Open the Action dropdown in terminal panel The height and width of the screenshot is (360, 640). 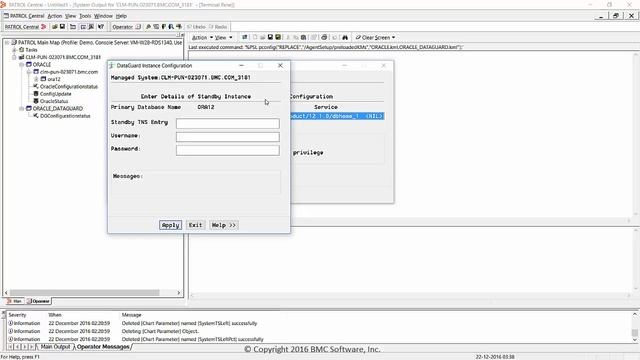click(202, 37)
